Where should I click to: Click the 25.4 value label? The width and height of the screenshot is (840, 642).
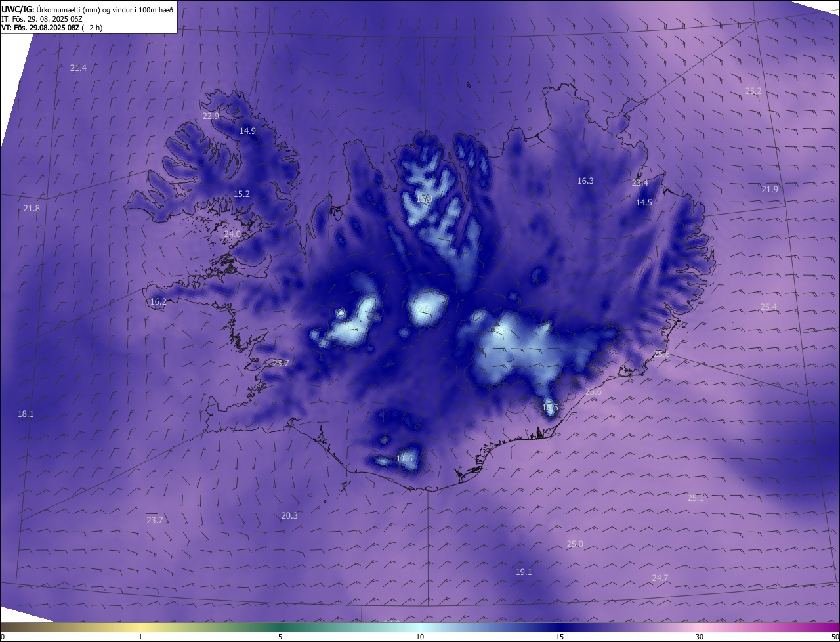pyautogui.click(x=768, y=307)
